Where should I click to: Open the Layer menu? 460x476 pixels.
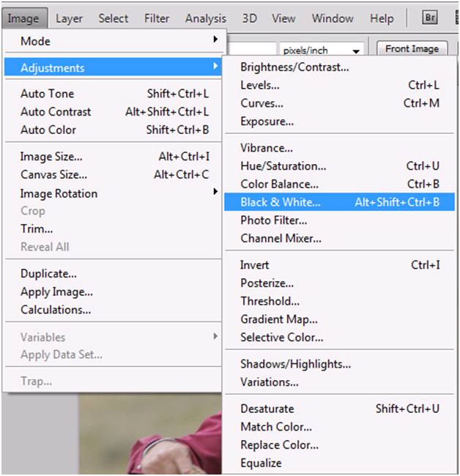coord(69,18)
